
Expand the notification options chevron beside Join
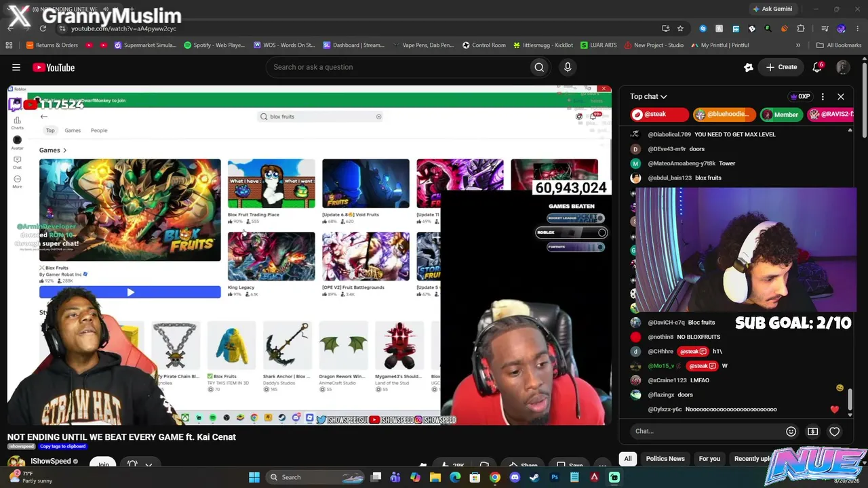pos(149,465)
